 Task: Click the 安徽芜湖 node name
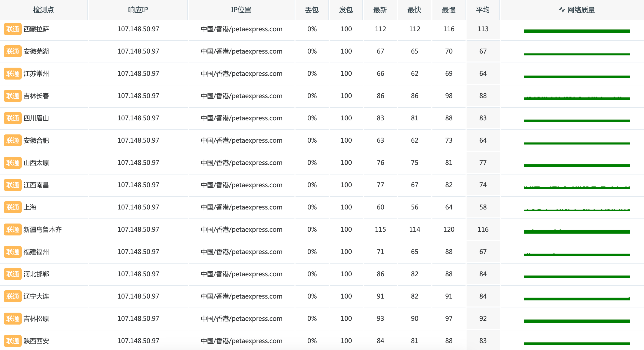click(x=36, y=51)
